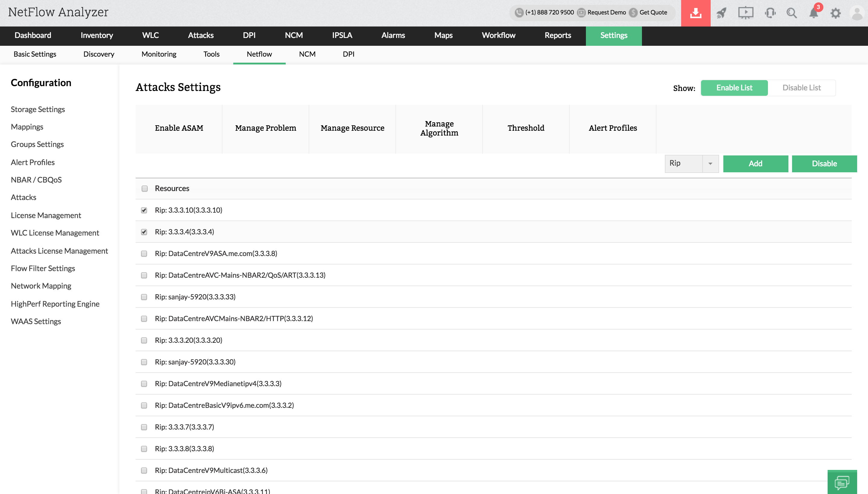This screenshot has height=494, width=868.
Task: Click the green Add button
Action: coord(755,164)
